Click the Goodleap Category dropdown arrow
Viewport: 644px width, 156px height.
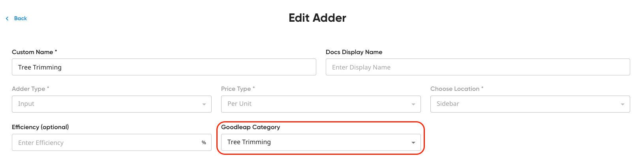[413, 143]
